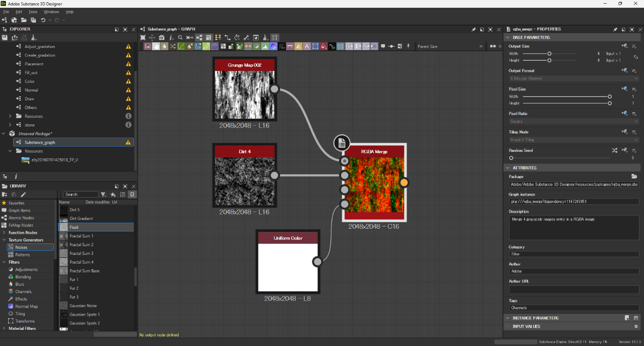This screenshot has width=644, height=346.
Task: Toggle Output Size inheritance method icon
Action: click(x=625, y=46)
